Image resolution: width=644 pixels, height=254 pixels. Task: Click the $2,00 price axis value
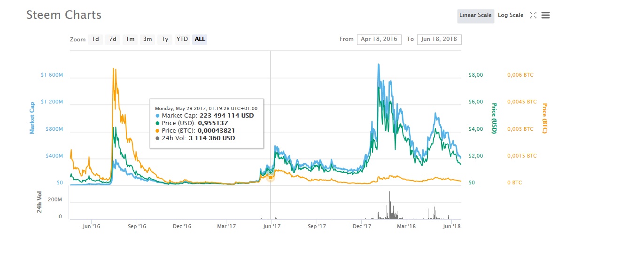pyautogui.click(x=476, y=156)
